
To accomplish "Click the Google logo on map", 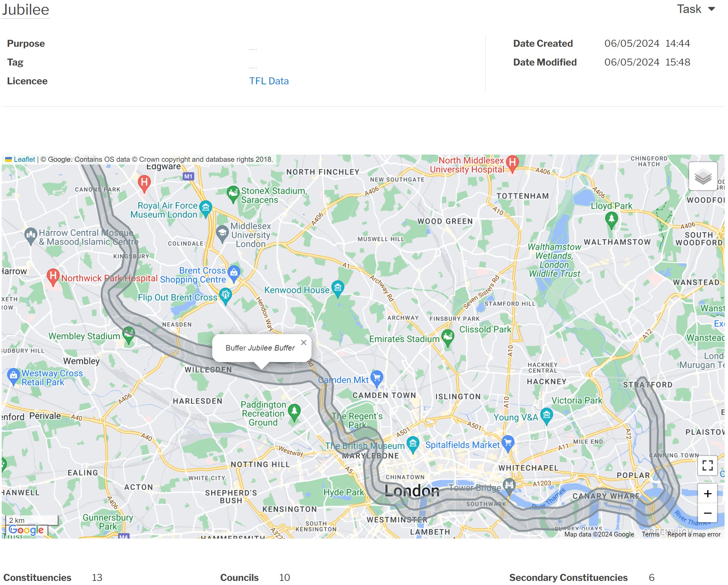I will point(26,530).
